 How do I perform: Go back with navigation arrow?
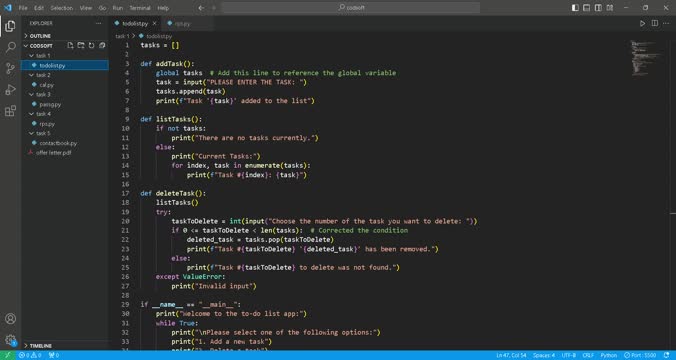pyautogui.click(x=201, y=8)
